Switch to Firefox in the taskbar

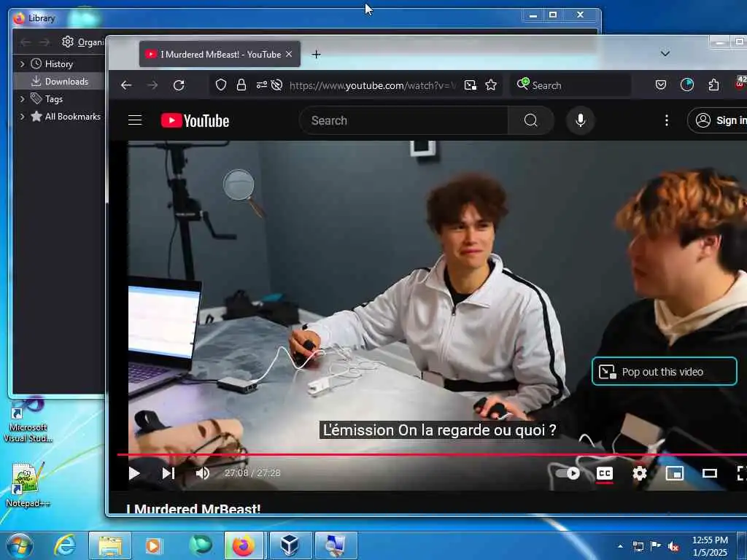(x=244, y=545)
